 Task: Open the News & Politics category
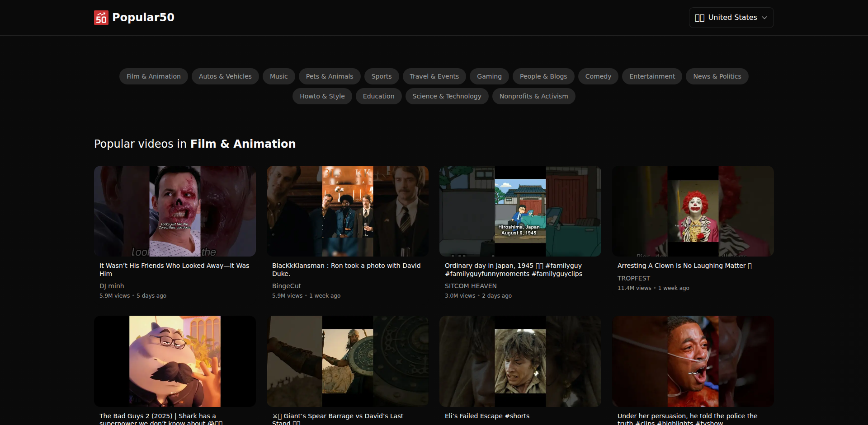pos(717,76)
